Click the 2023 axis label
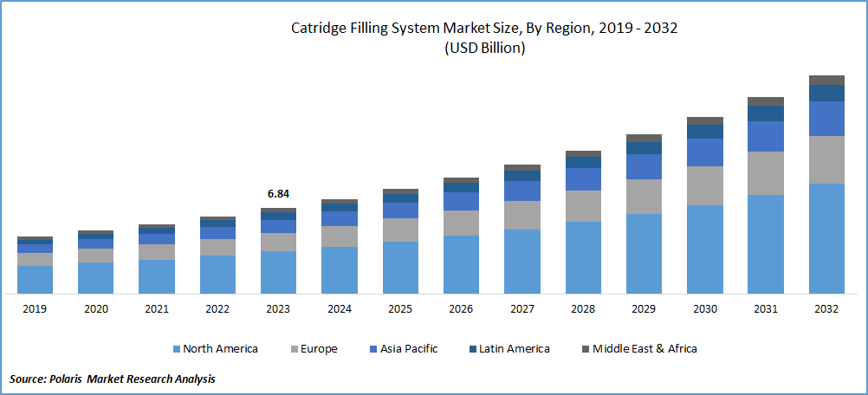The height and width of the screenshot is (395, 868). [278, 310]
